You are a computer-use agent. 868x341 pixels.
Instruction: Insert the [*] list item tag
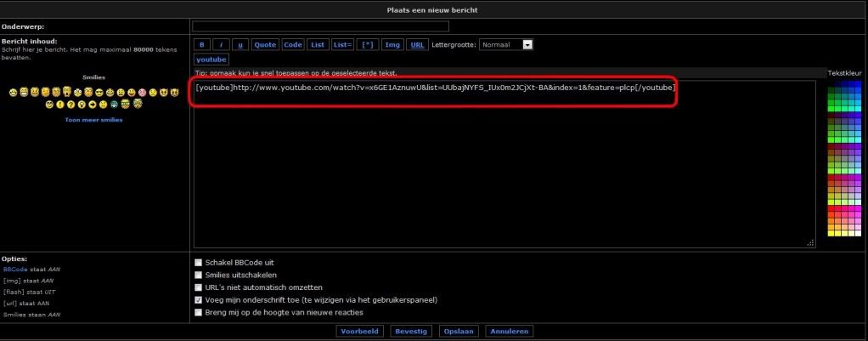pos(367,45)
